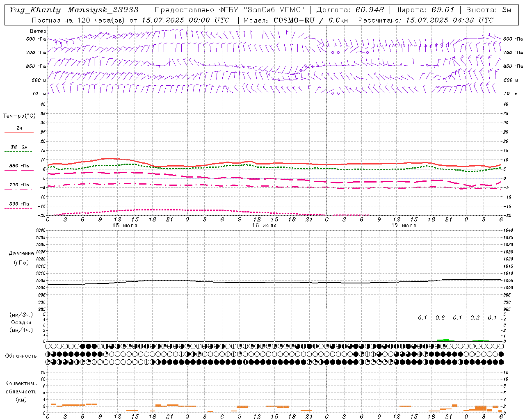Screen dimensions: 525x420
Task: Select the Высота: 2м header entry
Action: tap(488, 10)
